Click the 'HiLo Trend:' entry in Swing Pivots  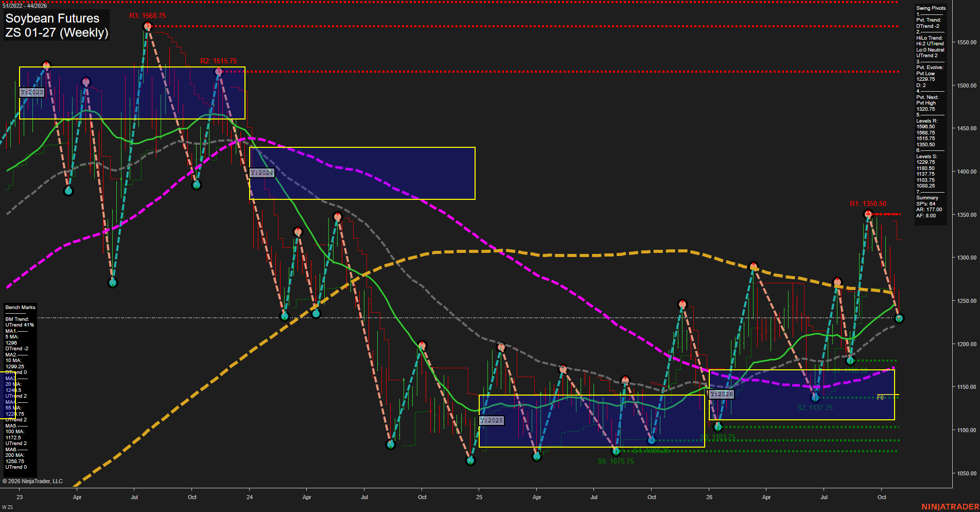click(x=930, y=38)
